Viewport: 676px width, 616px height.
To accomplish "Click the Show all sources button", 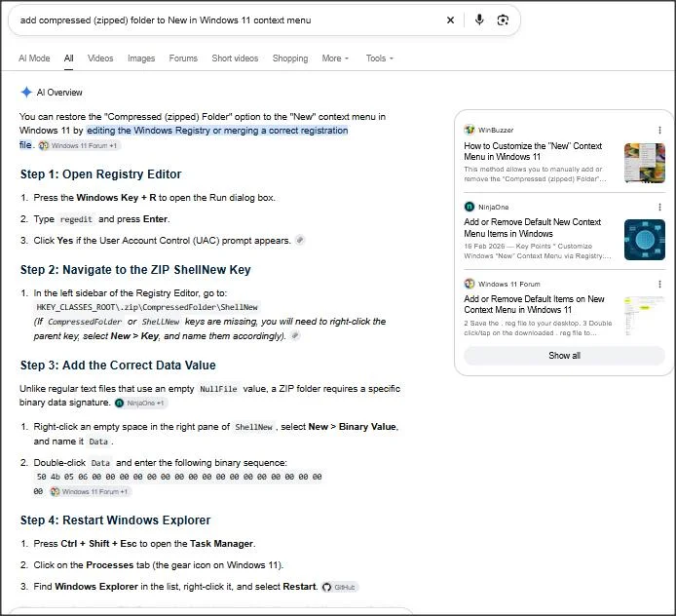I will pyautogui.click(x=564, y=356).
